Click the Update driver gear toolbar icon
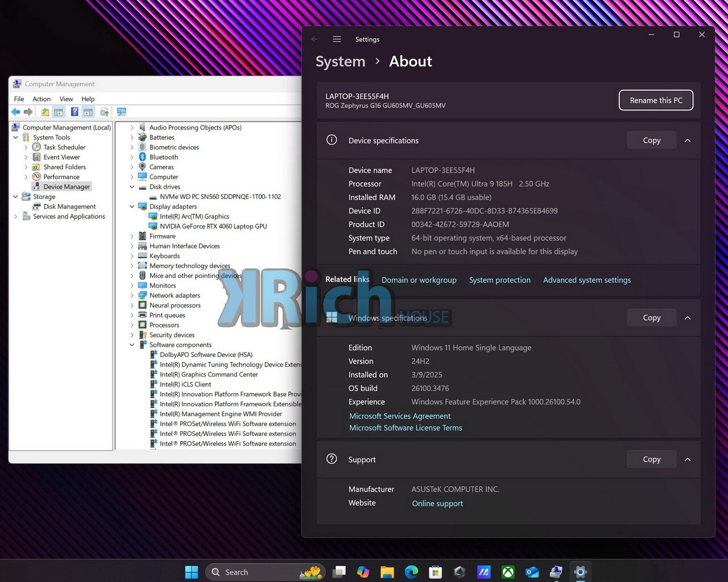This screenshot has width=728, height=582. tap(104, 112)
